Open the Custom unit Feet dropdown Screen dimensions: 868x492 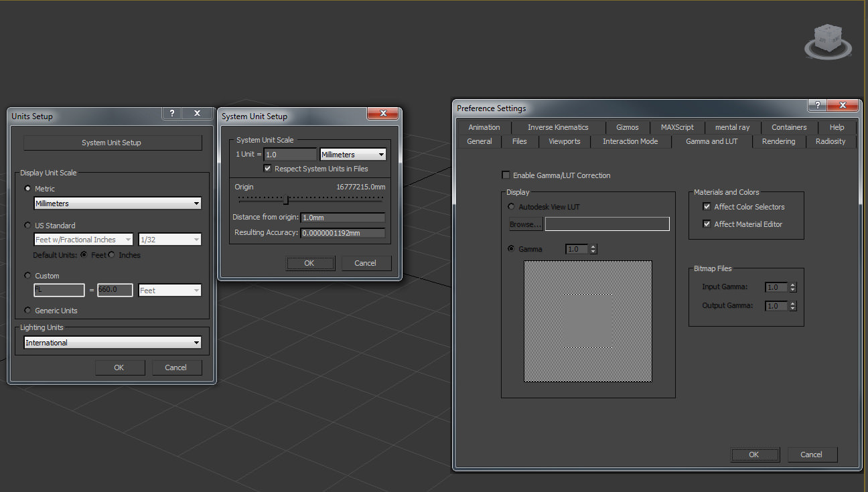(169, 291)
